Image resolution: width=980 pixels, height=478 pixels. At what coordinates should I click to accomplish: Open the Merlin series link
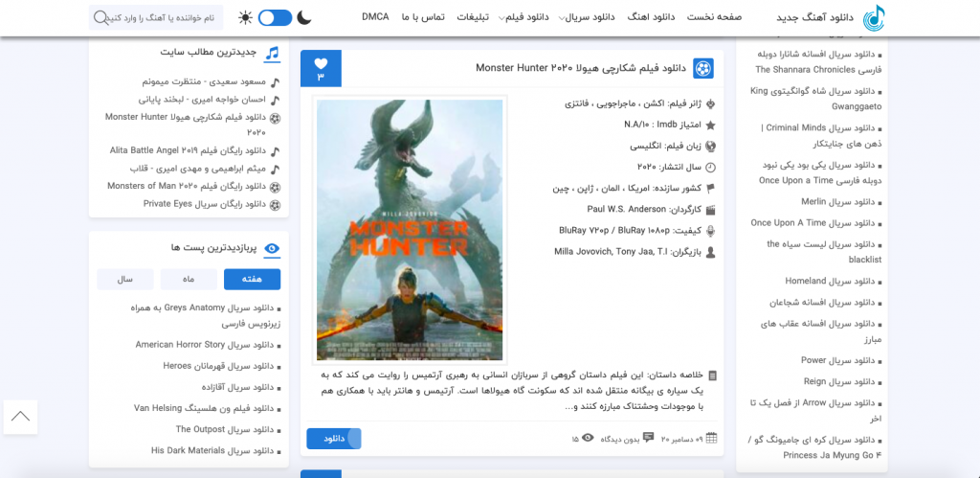click(838, 202)
